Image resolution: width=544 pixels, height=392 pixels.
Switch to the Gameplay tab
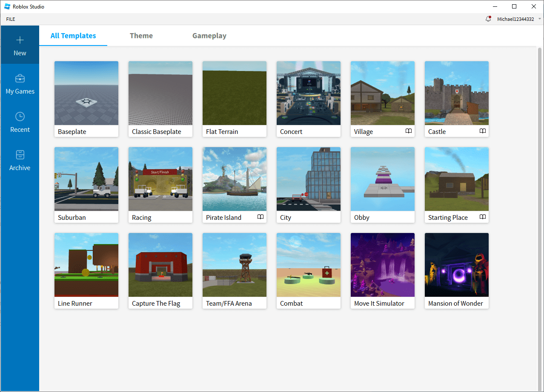(209, 36)
